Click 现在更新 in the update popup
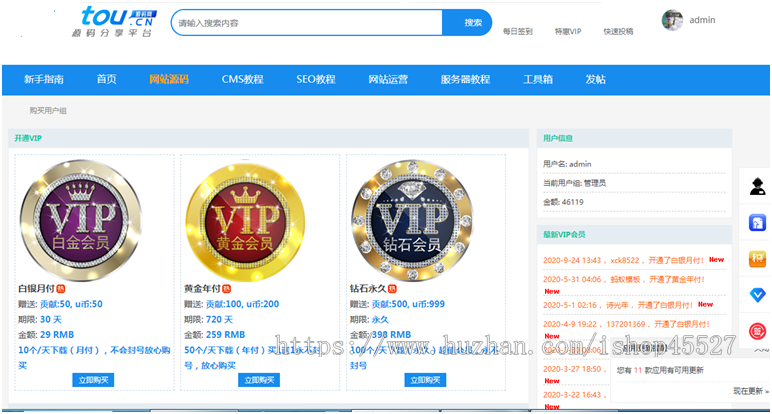772x414 pixels. pyautogui.click(x=751, y=391)
